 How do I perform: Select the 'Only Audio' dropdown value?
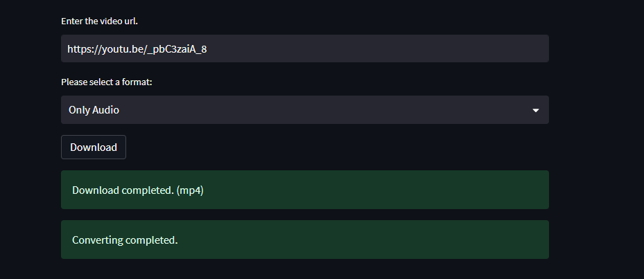coord(94,110)
